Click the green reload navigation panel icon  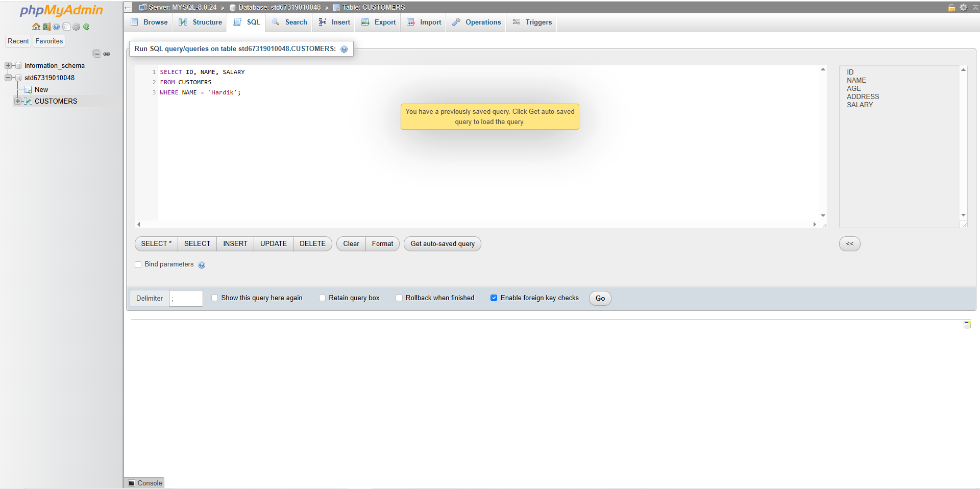pos(86,27)
